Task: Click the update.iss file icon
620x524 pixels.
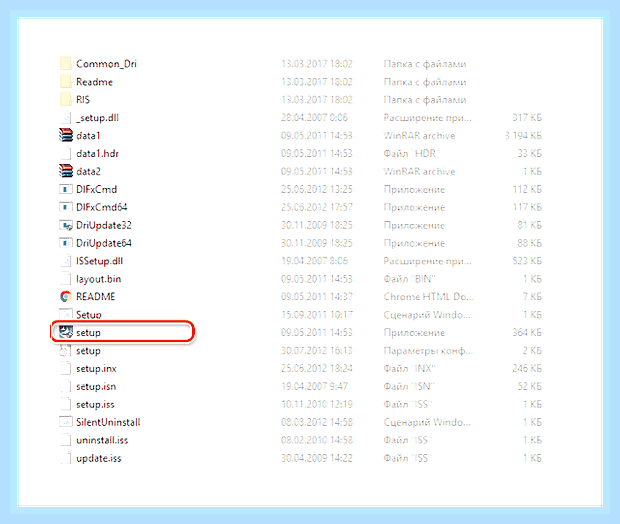Action: pyautogui.click(x=66, y=458)
